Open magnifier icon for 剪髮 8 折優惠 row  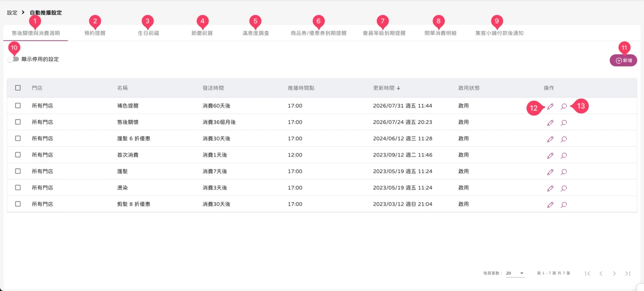coord(564,205)
